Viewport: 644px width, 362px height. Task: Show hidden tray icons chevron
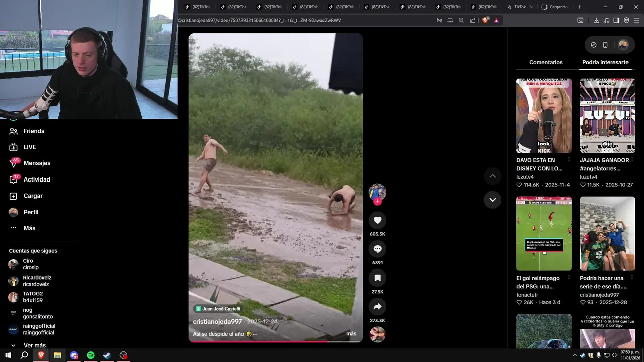click(x=575, y=355)
